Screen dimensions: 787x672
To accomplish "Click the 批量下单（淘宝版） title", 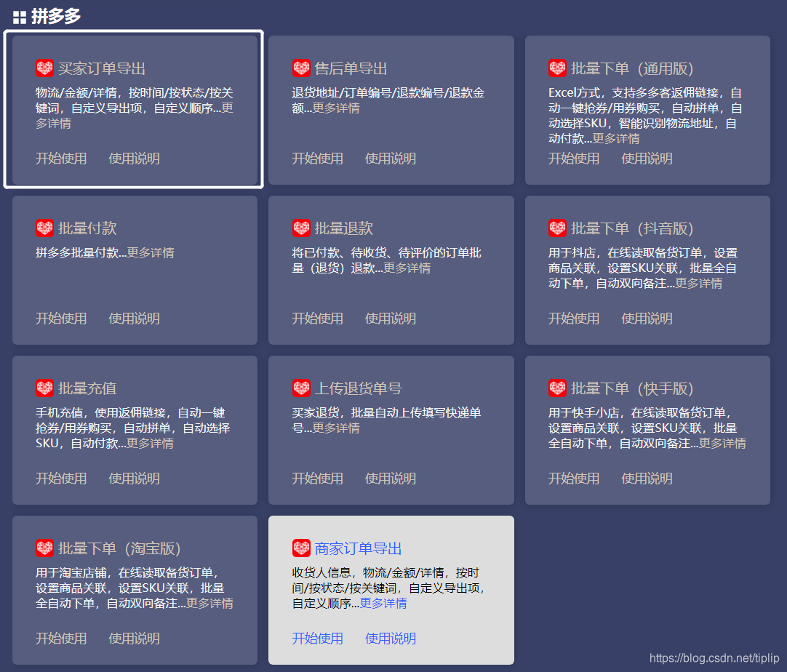I will [x=119, y=548].
